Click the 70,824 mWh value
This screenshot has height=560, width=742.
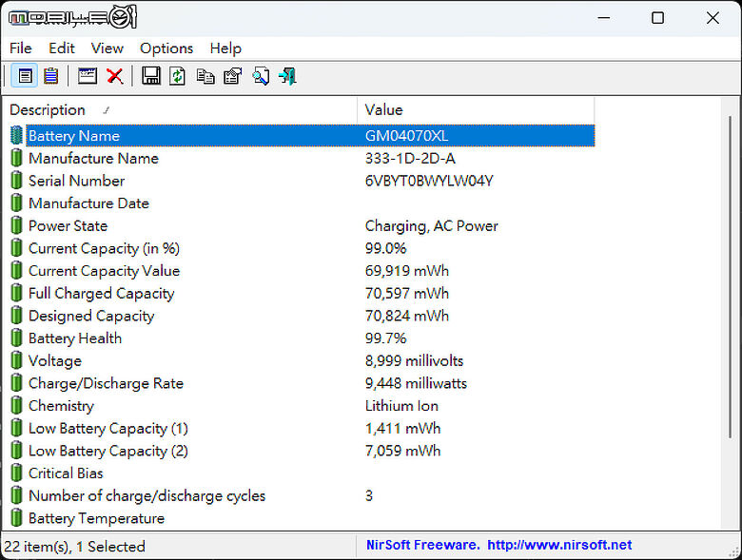pyautogui.click(x=406, y=316)
